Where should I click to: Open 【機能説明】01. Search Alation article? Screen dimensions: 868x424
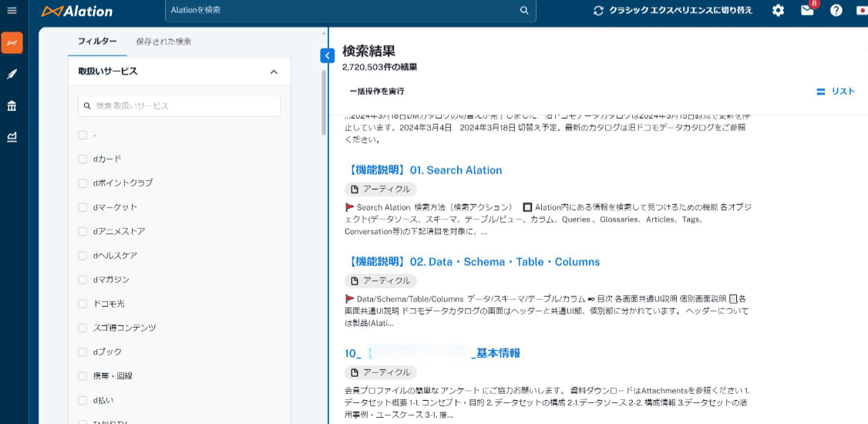click(423, 170)
